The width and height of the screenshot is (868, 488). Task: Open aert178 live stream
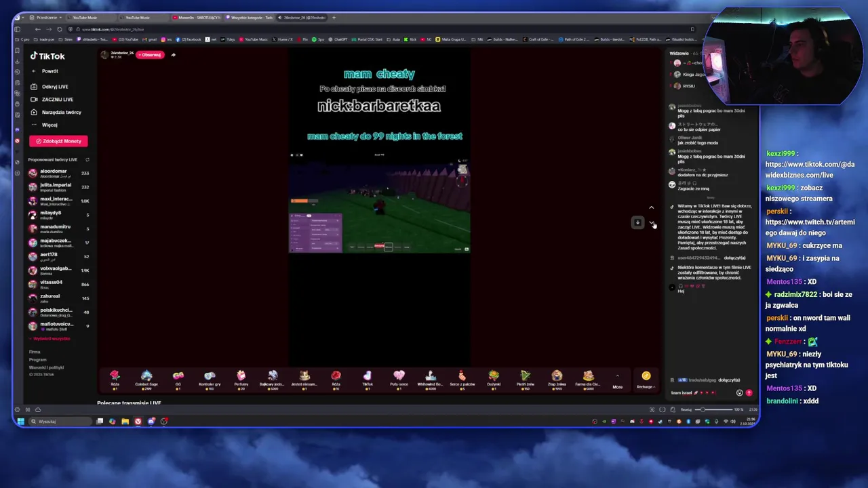(58, 256)
